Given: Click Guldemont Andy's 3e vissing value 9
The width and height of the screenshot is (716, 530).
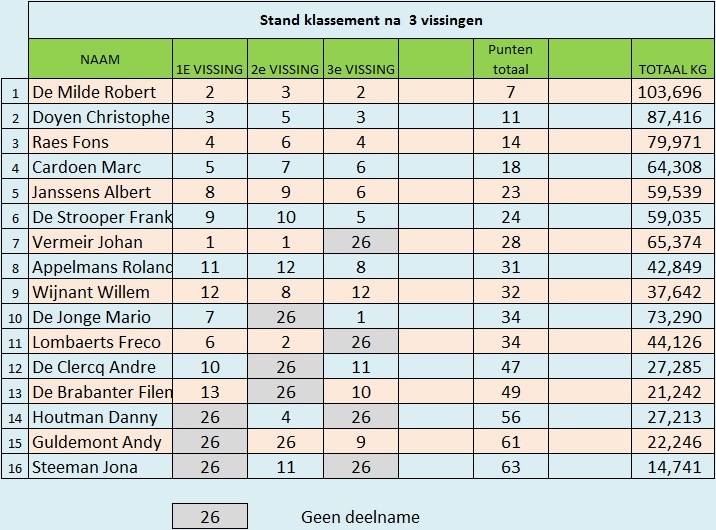Looking at the screenshot, I should tap(361, 442).
